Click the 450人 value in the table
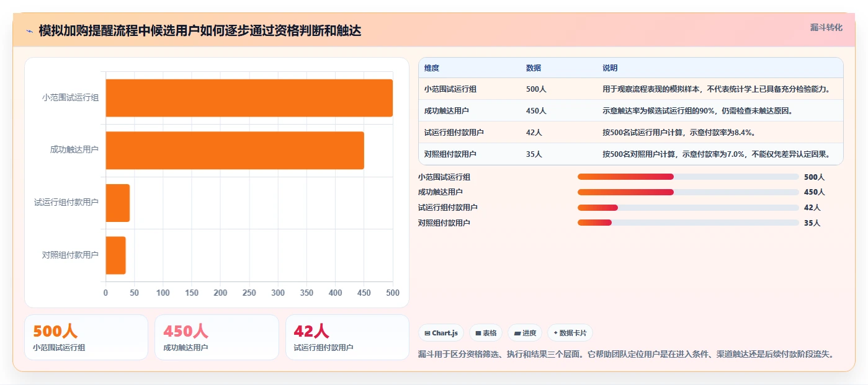The width and height of the screenshot is (868, 385). coord(536,111)
